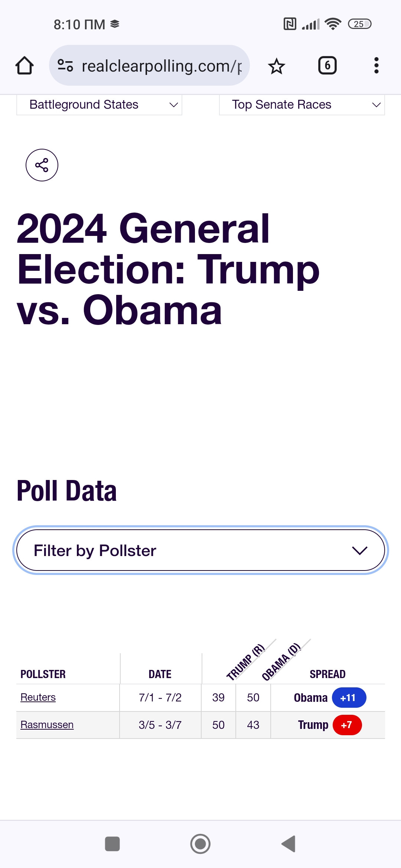Tap Android back triangle button
The image size is (401, 868).
click(x=288, y=844)
